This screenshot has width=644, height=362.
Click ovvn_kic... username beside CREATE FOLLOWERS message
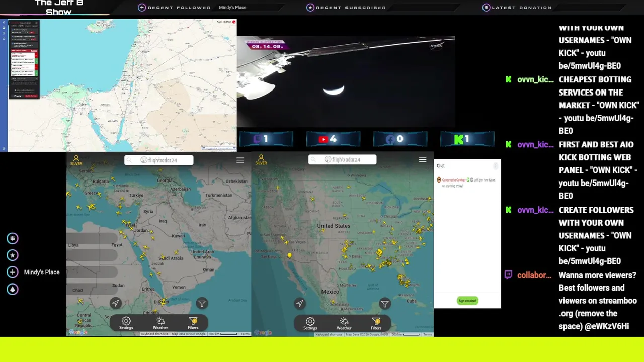click(x=535, y=210)
